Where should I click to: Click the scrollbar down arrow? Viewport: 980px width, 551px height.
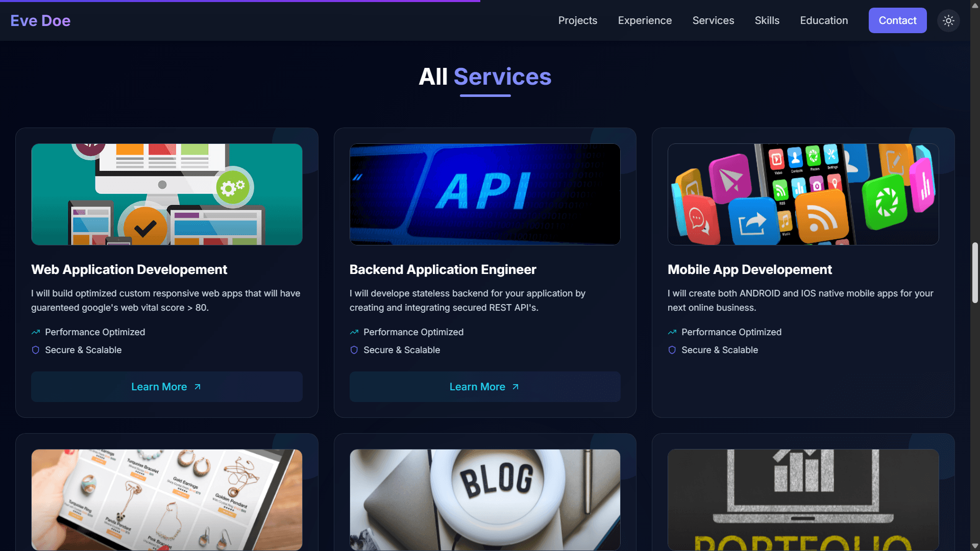tap(975, 546)
